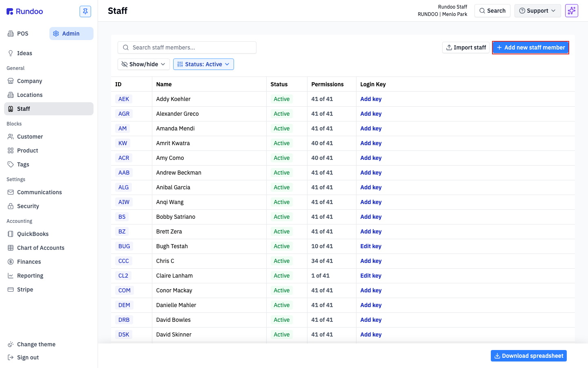
Task: Click '34 of 41' permissions value
Action: [x=322, y=261]
